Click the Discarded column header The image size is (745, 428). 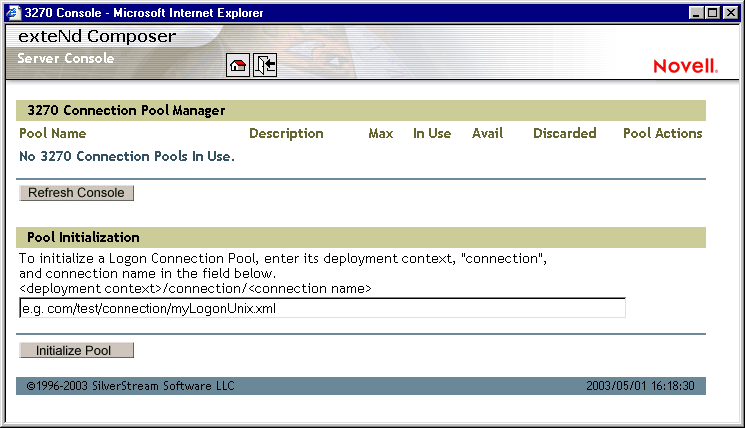coord(564,133)
